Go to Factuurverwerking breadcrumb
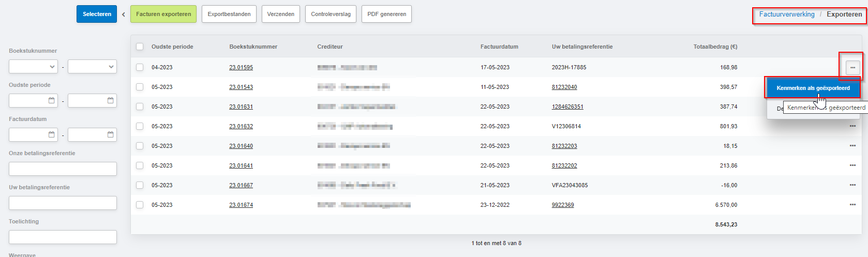The image size is (868, 257). click(x=787, y=14)
